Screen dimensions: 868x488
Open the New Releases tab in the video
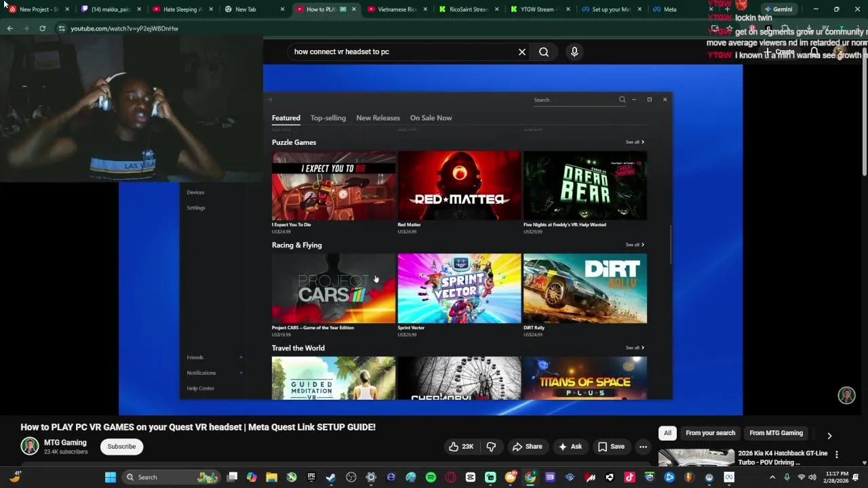pos(378,118)
